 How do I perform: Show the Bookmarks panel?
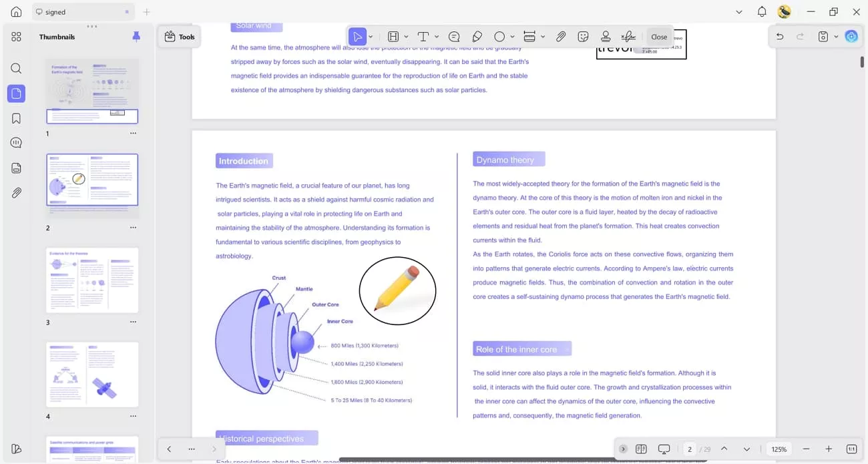16,118
